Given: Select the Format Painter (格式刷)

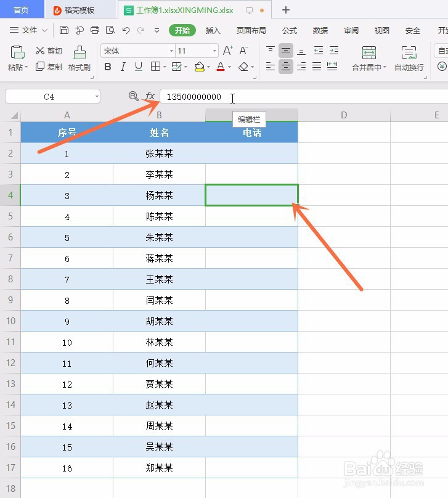Looking at the screenshot, I should point(79,59).
